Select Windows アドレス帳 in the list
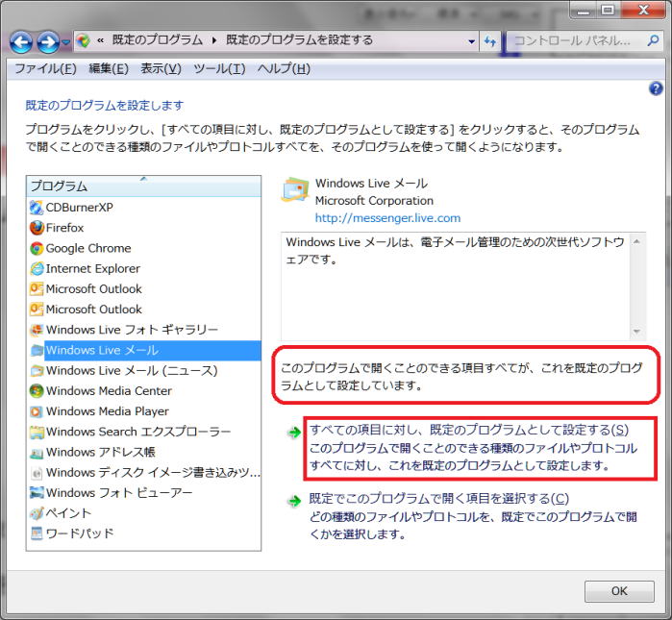Viewport: 672px width, 620px height. 101,452
